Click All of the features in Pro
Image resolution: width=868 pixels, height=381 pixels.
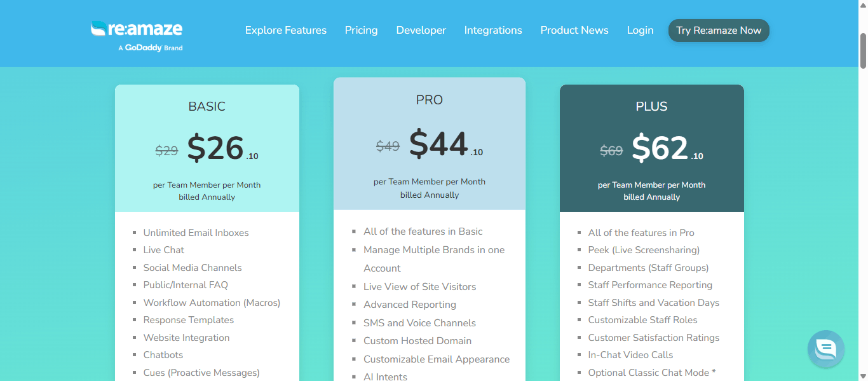pos(641,233)
